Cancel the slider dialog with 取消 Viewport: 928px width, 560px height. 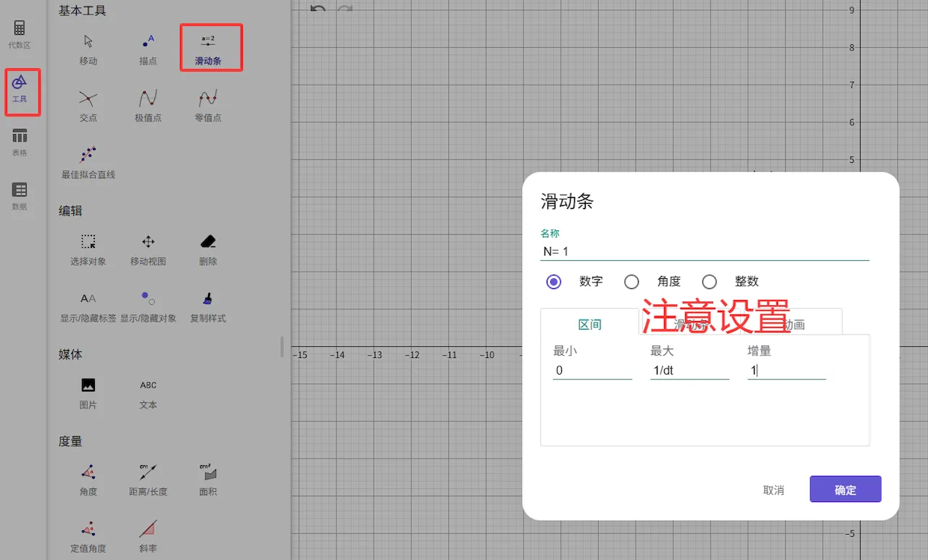[x=774, y=490]
